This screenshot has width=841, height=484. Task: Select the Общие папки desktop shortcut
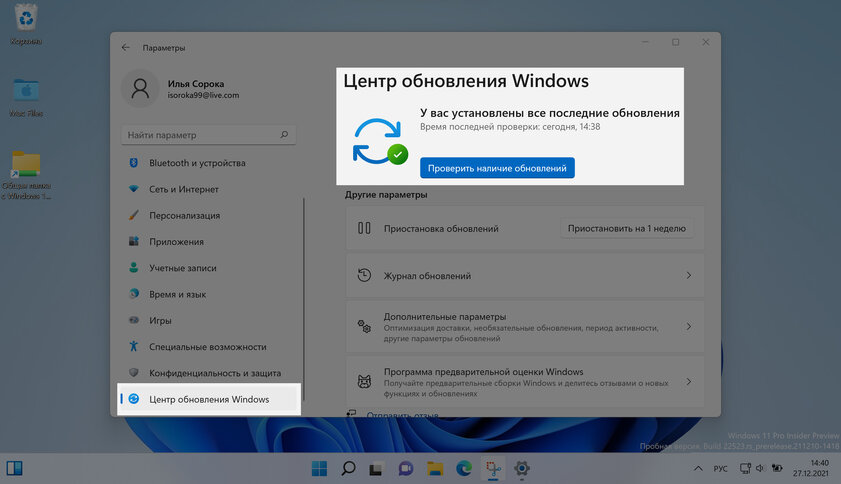[26, 175]
